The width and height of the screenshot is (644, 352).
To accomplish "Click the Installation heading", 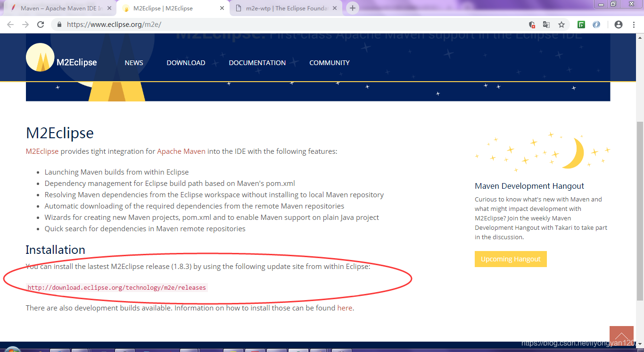I will pyautogui.click(x=55, y=250).
